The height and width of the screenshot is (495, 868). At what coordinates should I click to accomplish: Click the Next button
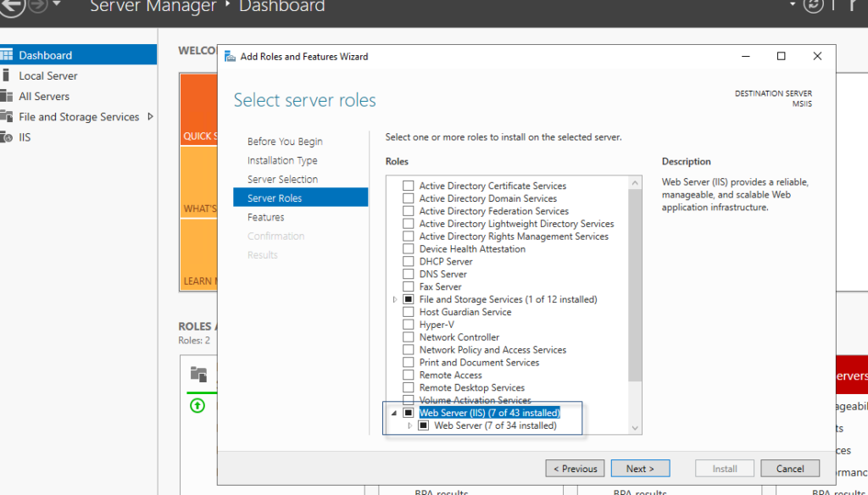coord(641,469)
